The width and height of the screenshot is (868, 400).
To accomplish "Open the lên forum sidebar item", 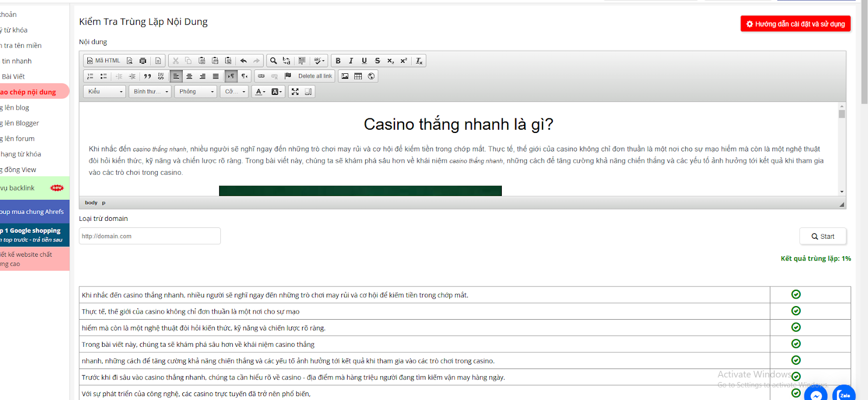I will click(x=17, y=138).
